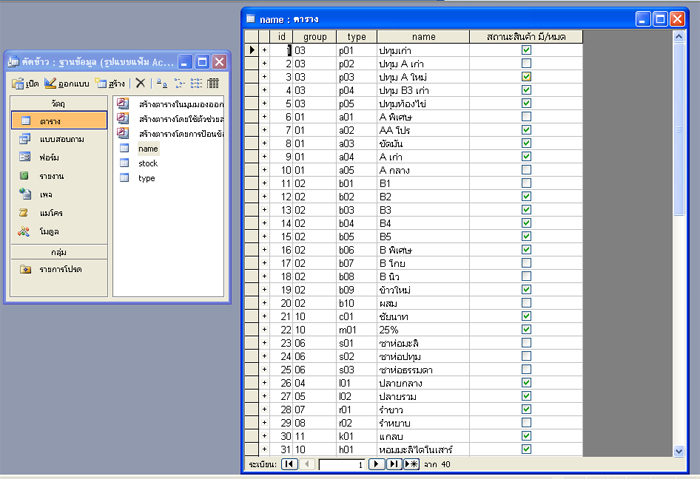The image size is (700, 479).
Task: Click the id column header
Action: point(281,37)
